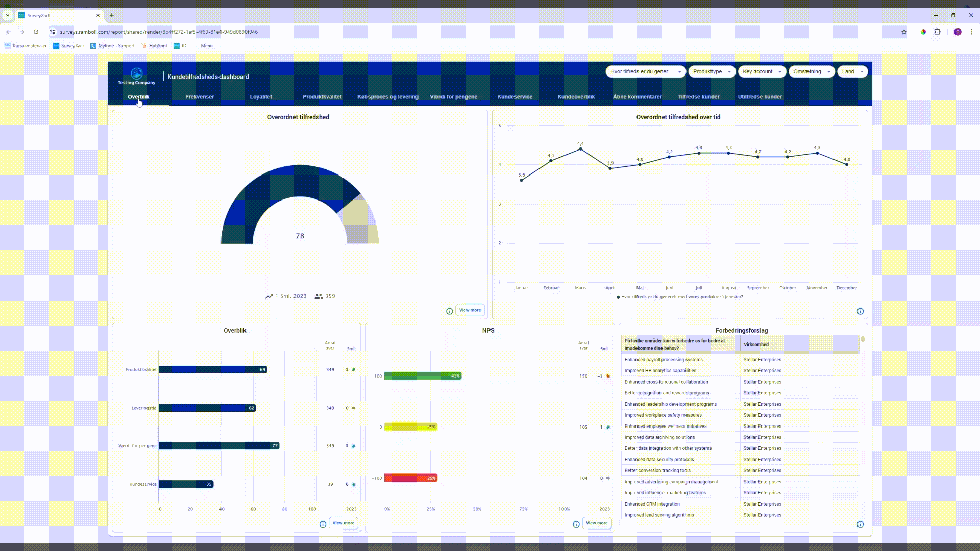Click 'Improved lead scoring algorithms' row

coord(740,515)
